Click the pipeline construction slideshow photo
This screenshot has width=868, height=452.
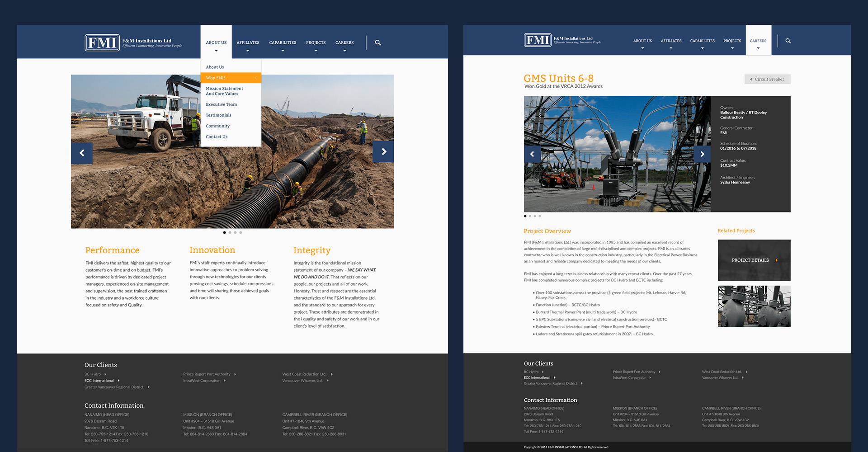(232, 151)
